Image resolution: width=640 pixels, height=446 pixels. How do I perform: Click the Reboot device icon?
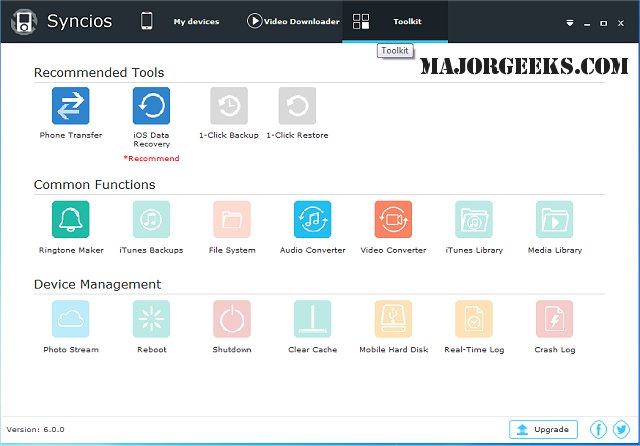(x=151, y=319)
